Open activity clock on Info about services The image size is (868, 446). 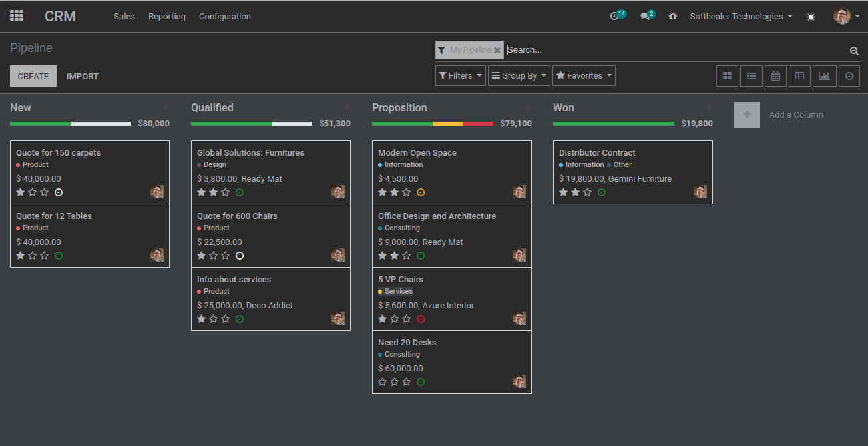tap(240, 319)
